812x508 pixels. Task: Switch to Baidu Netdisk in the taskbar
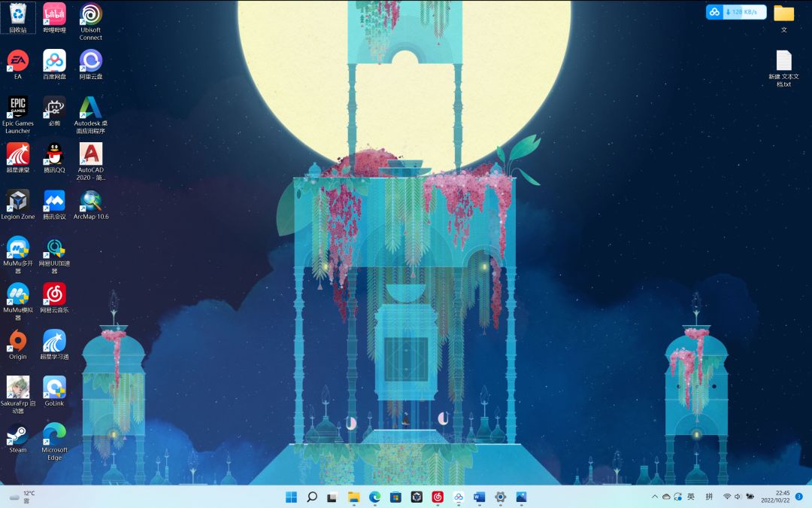pyautogui.click(x=459, y=497)
